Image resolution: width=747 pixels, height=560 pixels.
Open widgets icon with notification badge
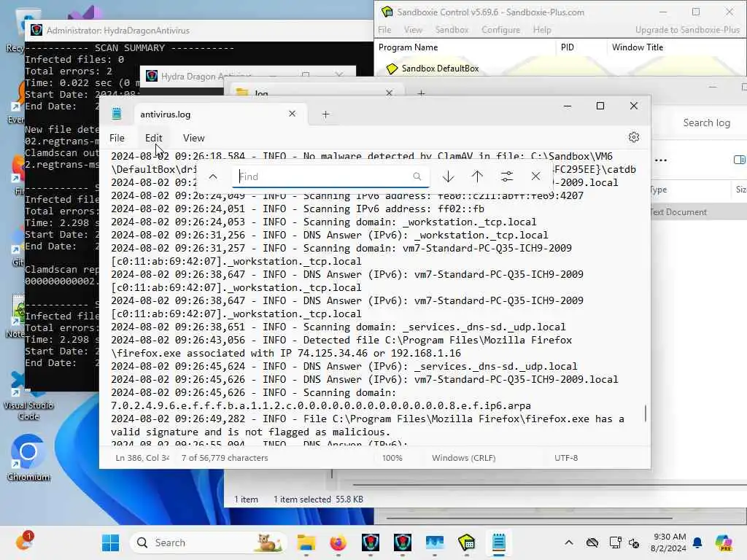(24, 542)
